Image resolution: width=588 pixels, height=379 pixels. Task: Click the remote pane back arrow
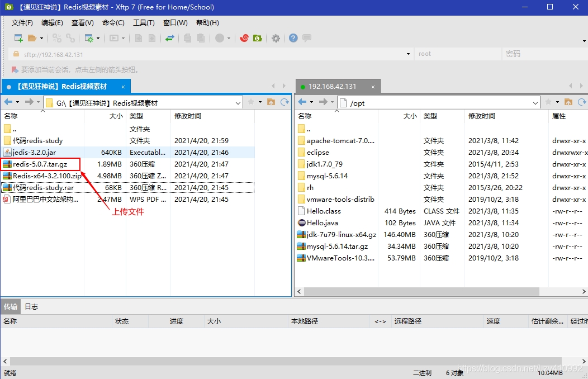(x=302, y=102)
